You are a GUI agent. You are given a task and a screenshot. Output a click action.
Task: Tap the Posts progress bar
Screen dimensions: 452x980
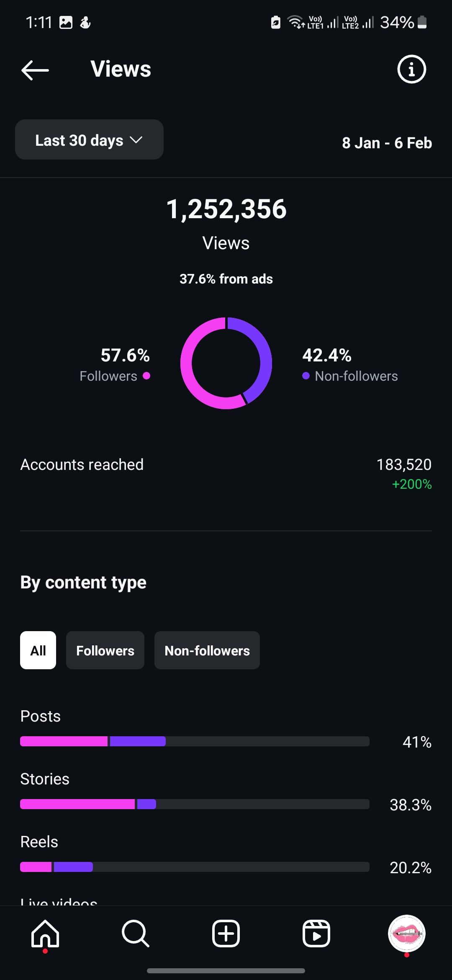[195, 741]
